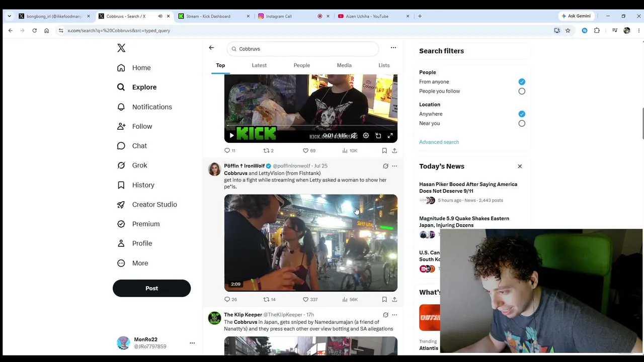Click the back arrow beside the search box
644x362 pixels.
[x=211, y=48]
